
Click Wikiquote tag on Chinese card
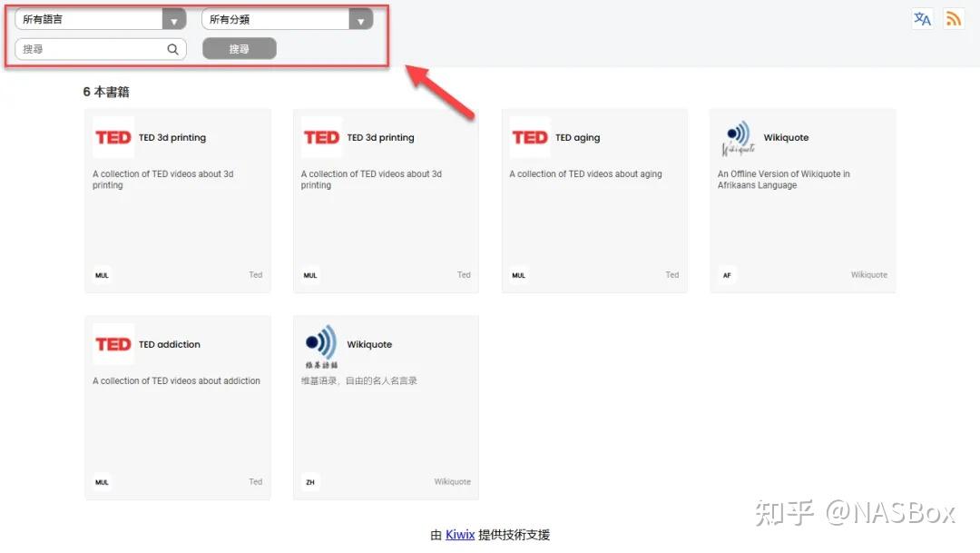[x=453, y=481]
